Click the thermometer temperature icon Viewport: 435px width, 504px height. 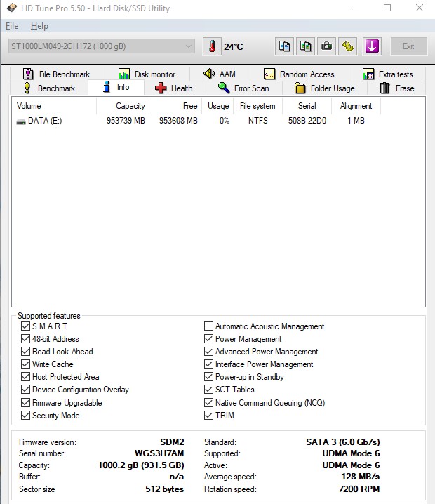[x=212, y=46]
